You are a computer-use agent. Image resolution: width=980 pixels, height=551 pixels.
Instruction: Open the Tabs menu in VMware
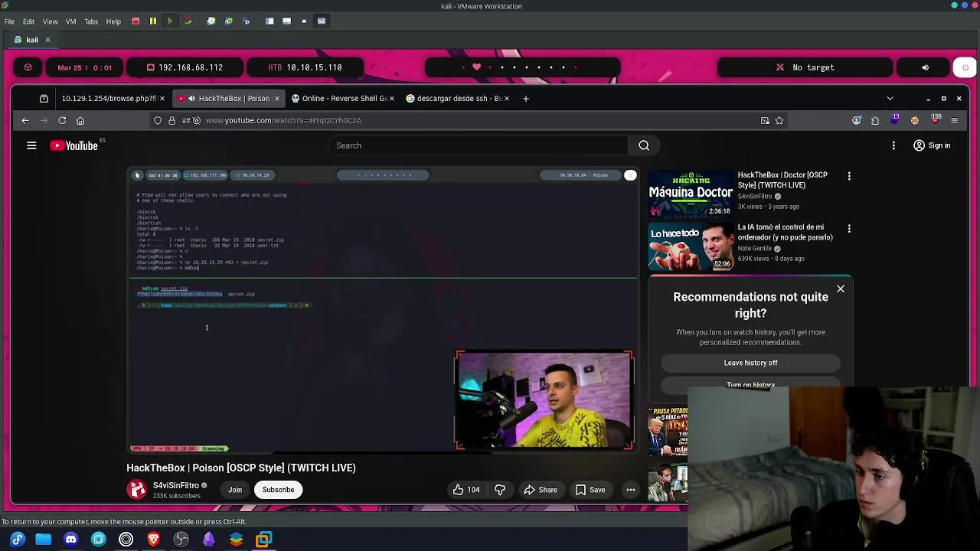pos(91,21)
